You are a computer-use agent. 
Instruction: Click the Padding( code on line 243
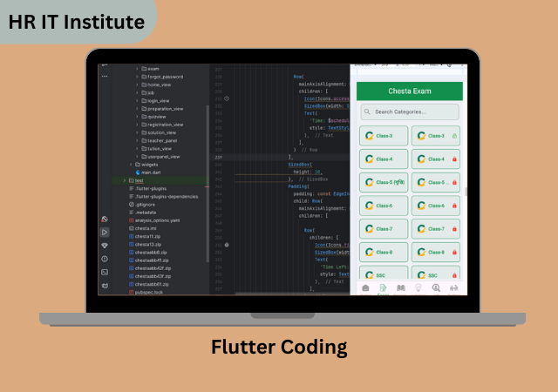pos(298,186)
